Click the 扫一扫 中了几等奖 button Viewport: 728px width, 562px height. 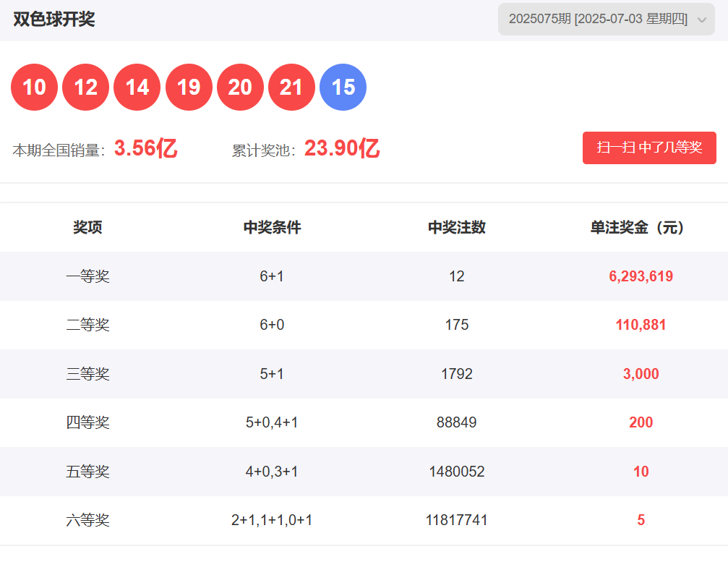[x=649, y=148]
